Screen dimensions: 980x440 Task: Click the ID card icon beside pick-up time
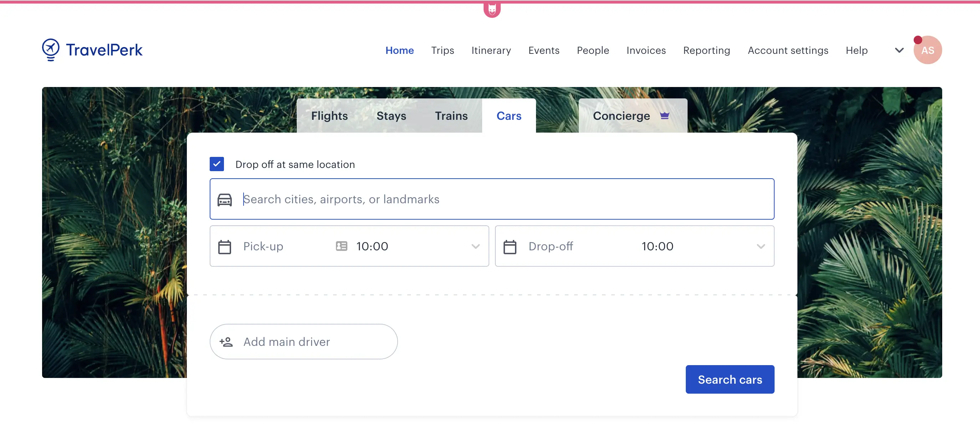341,246
